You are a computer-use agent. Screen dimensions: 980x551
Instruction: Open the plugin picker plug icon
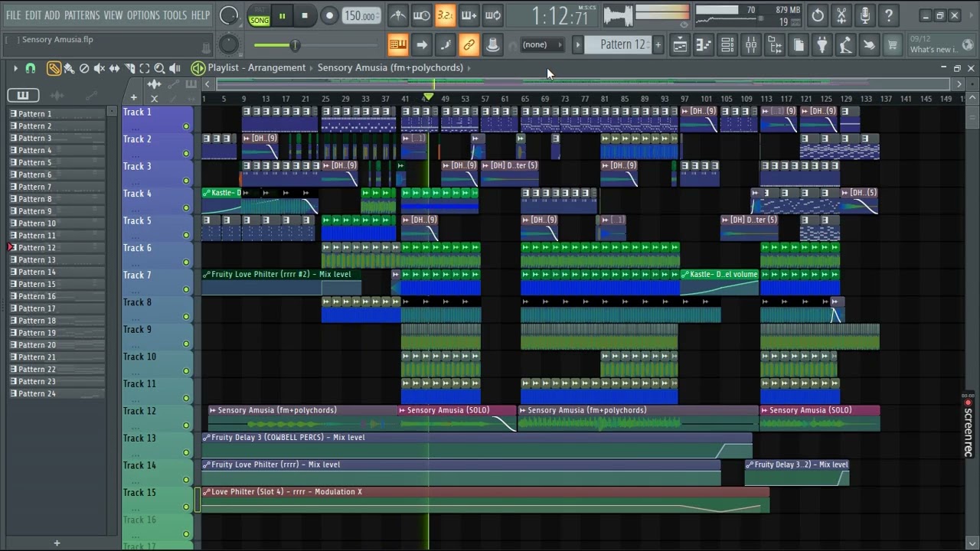[x=822, y=45]
